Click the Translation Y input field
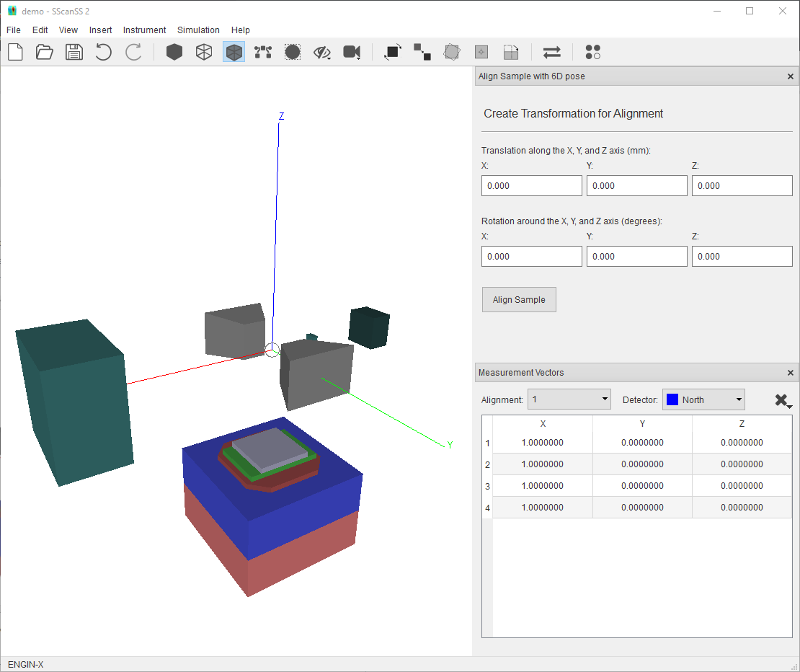800x672 pixels. [x=636, y=186]
